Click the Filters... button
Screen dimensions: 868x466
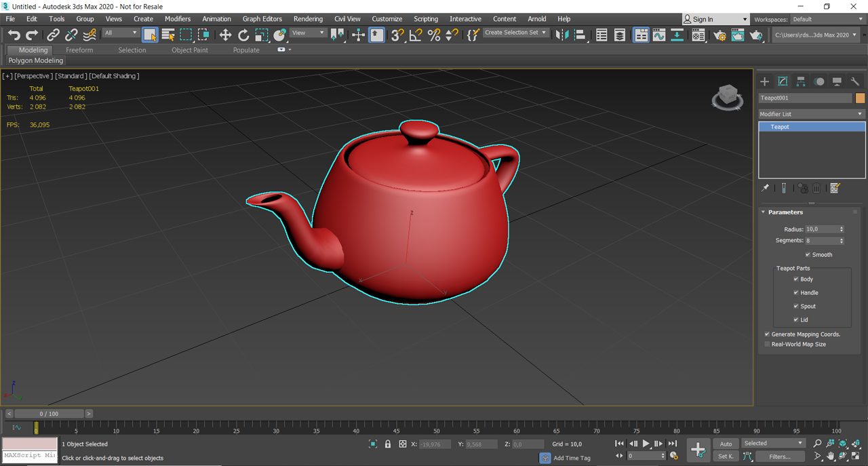pos(780,457)
